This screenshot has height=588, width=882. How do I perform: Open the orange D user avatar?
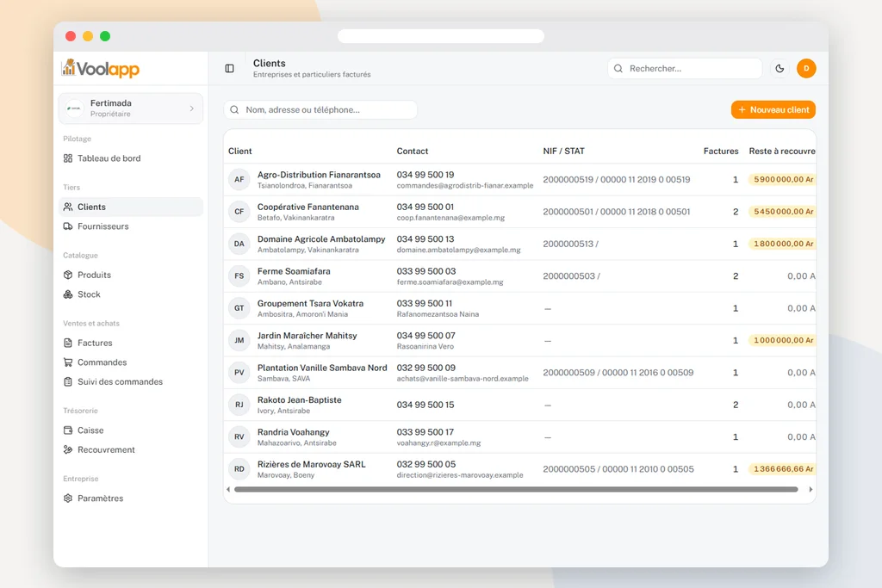pyautogui.click(x=806, y=69)
